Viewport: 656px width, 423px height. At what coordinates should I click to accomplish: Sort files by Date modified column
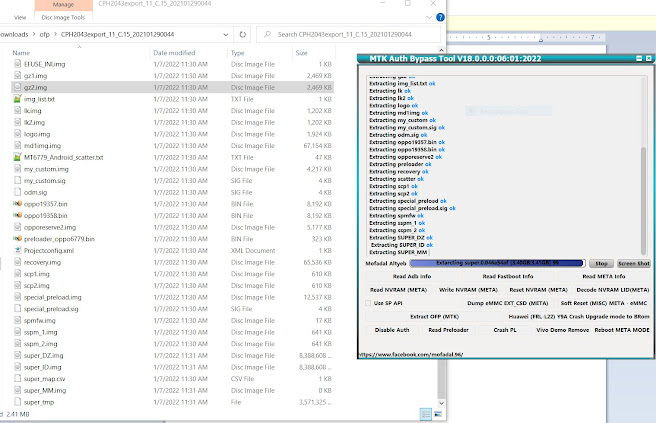[x=174, y=53]
